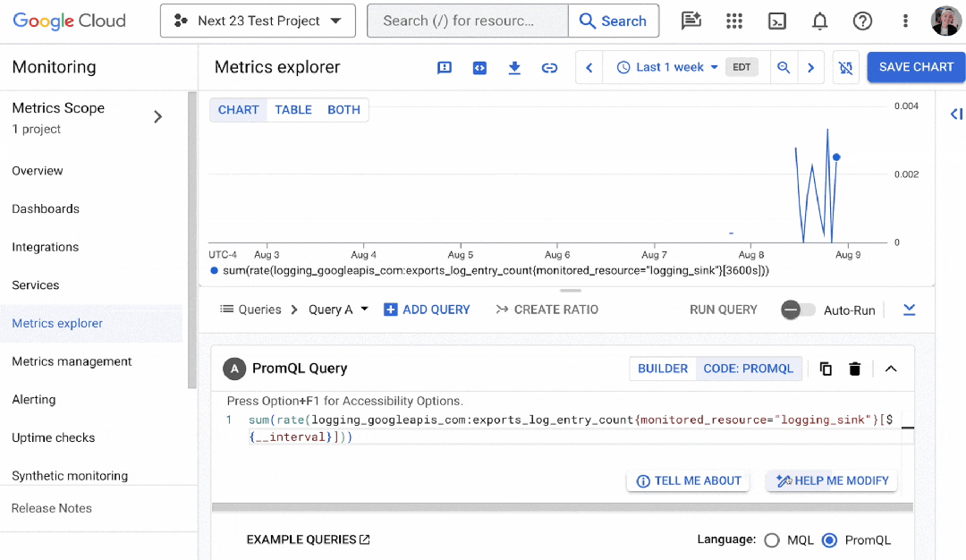Open the code editor icon in toolbar
The image size is (966, 560).
click(479, 68)
